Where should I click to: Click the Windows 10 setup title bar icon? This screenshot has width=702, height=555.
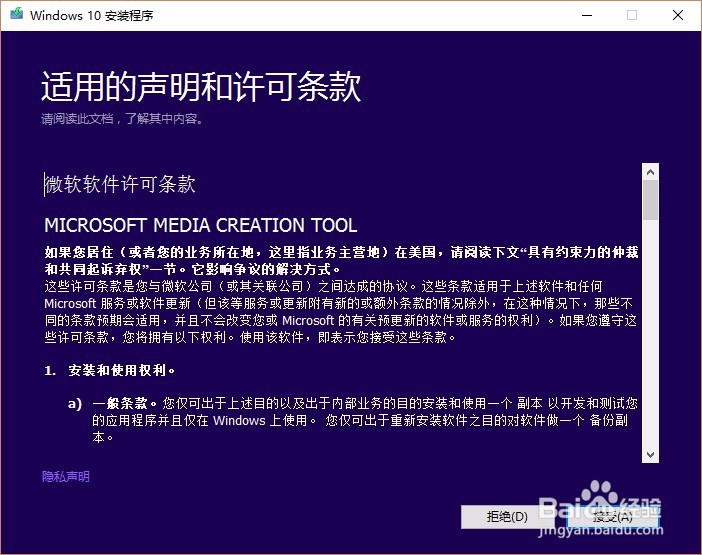17,14
